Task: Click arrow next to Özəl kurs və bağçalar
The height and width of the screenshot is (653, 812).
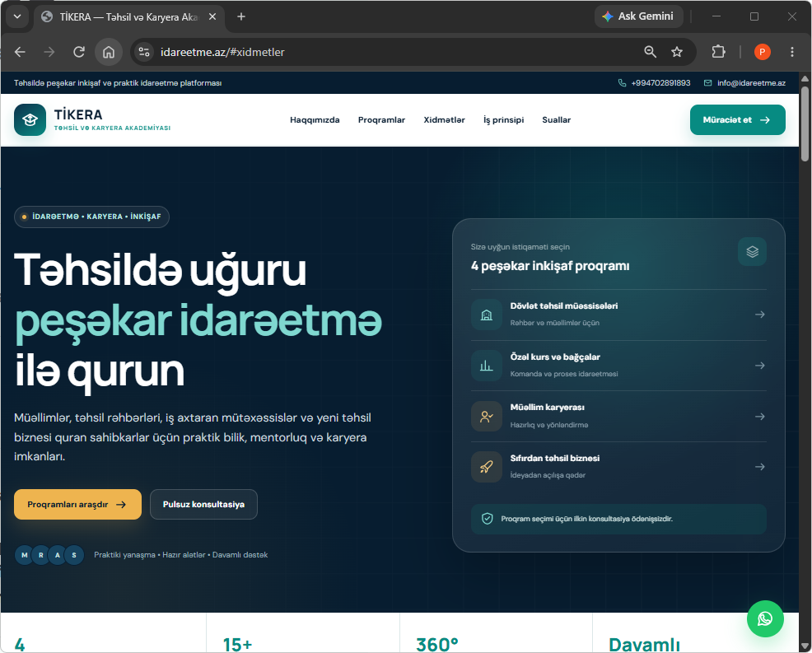Action: [x=759, y=366]
